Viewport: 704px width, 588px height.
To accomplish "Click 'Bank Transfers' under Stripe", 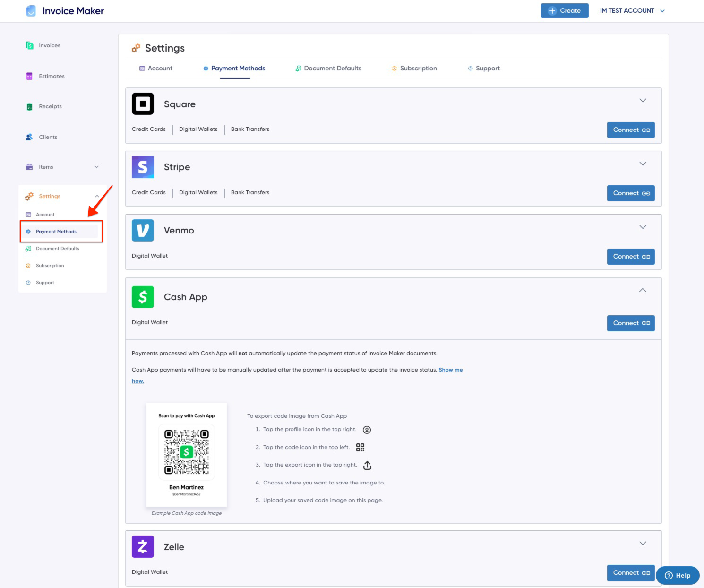I will tap(250, 192).
